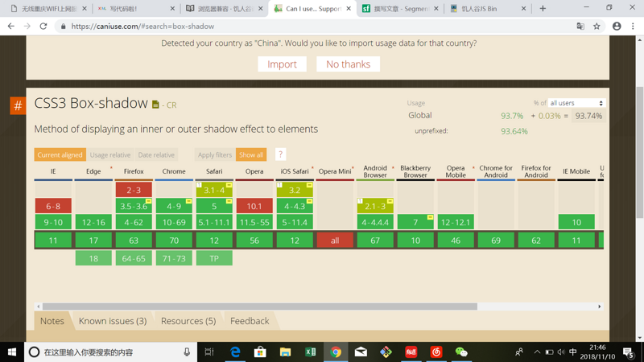
Task: Click the browser back arrow
Action: [11, 27]
